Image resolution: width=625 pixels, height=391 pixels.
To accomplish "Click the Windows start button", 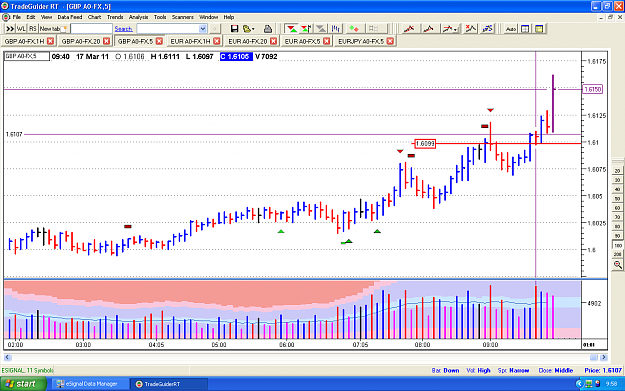I will click(23, 384).
